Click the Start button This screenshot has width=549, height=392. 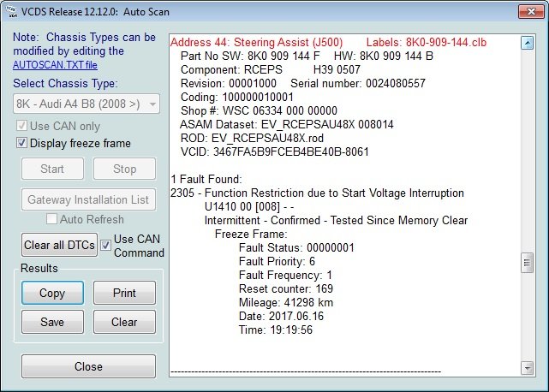point(52,169)
